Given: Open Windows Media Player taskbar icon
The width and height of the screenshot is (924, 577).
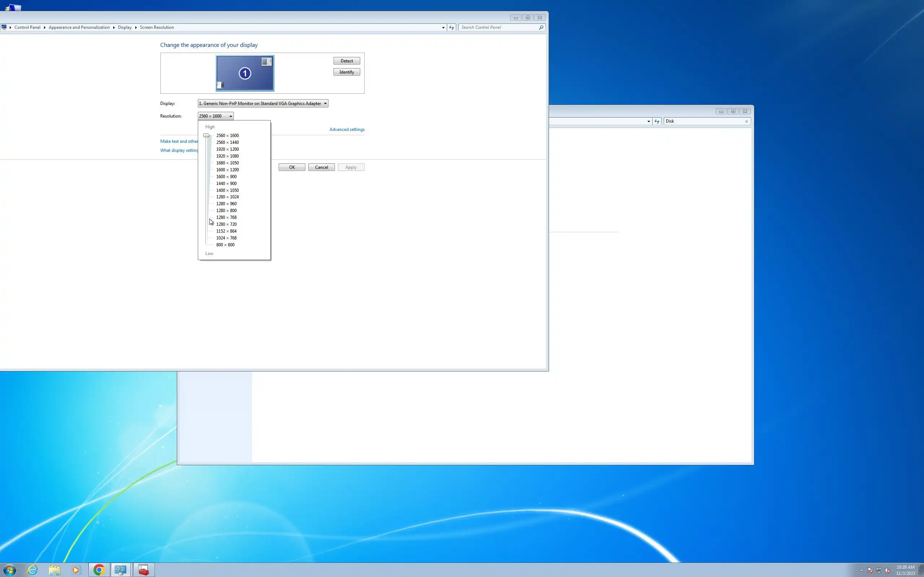Looking at the screenshot, I should [x=77, y=570].
